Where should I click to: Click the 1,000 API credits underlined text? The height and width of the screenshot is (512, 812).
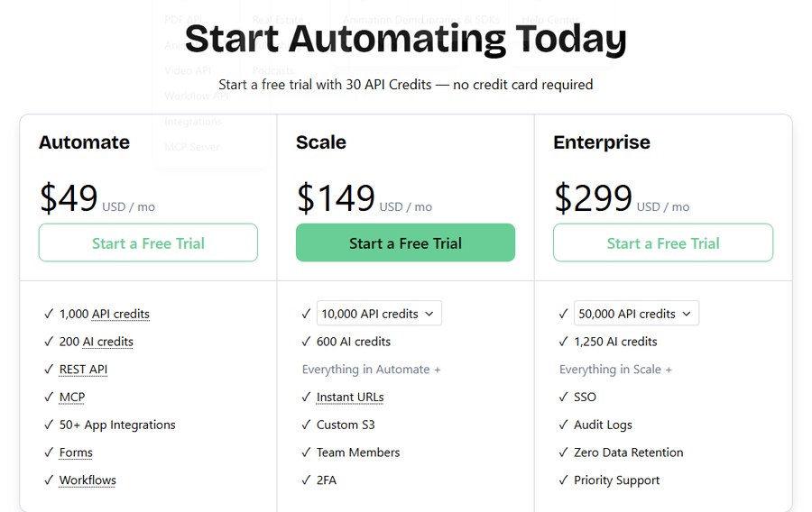coord(105,314)
